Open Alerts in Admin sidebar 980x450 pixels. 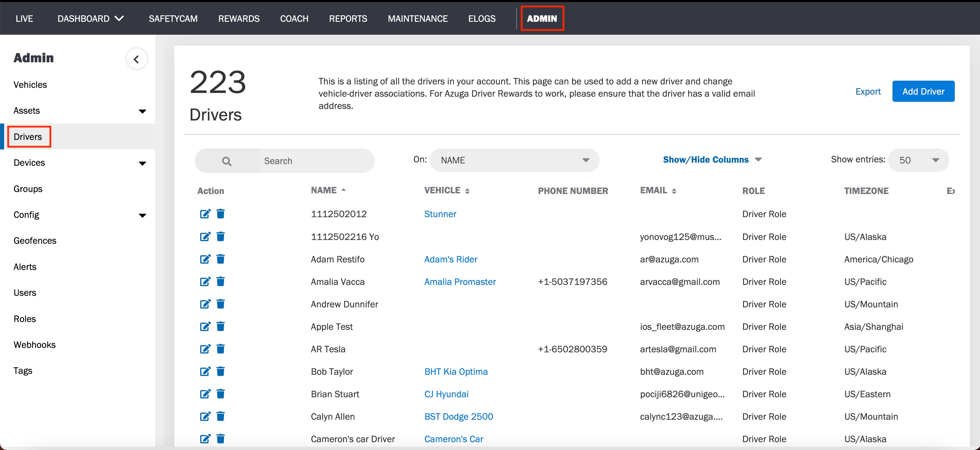[x=25, y=267]
